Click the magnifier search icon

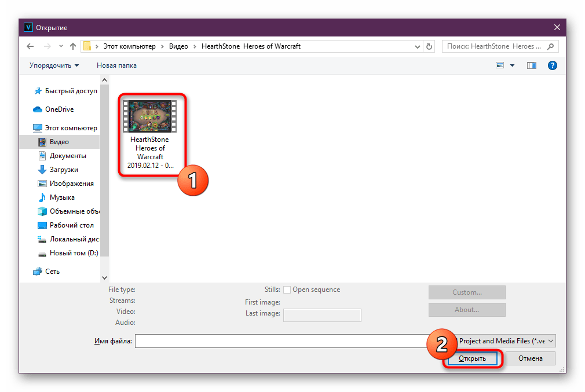point(551,46)
